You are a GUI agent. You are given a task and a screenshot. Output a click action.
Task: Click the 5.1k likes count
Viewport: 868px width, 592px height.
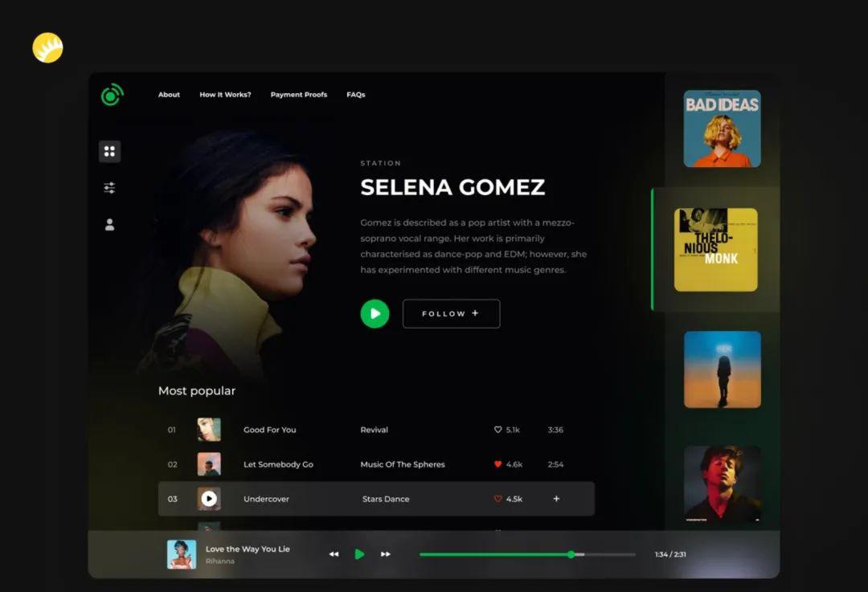[x=513, y=430]
